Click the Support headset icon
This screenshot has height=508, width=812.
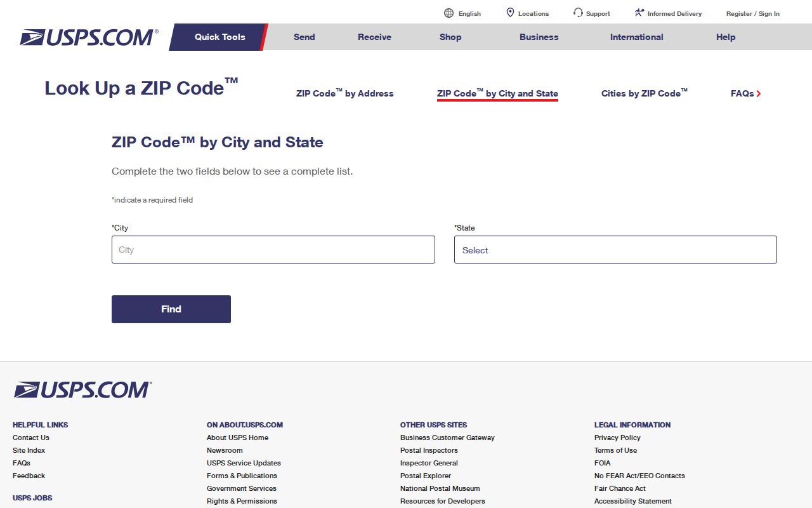point(578,13)
